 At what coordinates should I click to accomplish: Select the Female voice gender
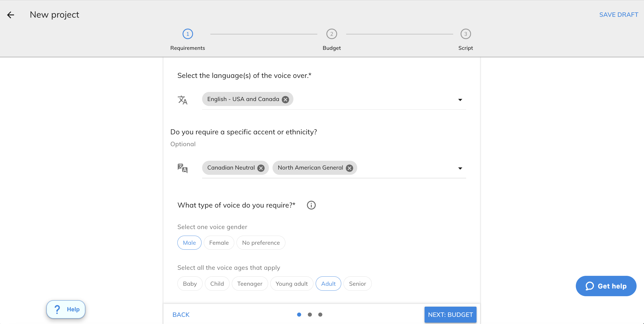point(219,243)
